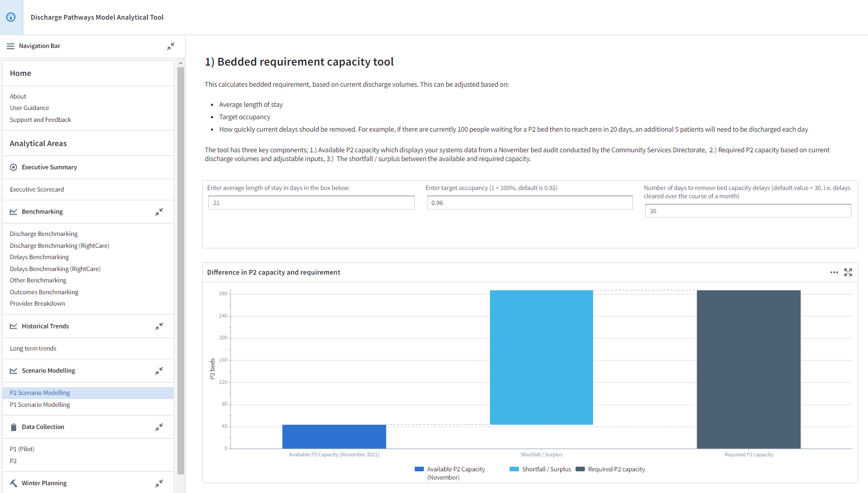Open chart options three-dot menu

[x=833, y=272]
